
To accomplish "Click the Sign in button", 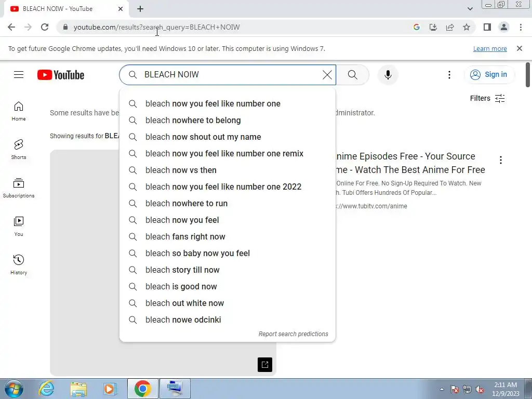I will tap(489, 75).
